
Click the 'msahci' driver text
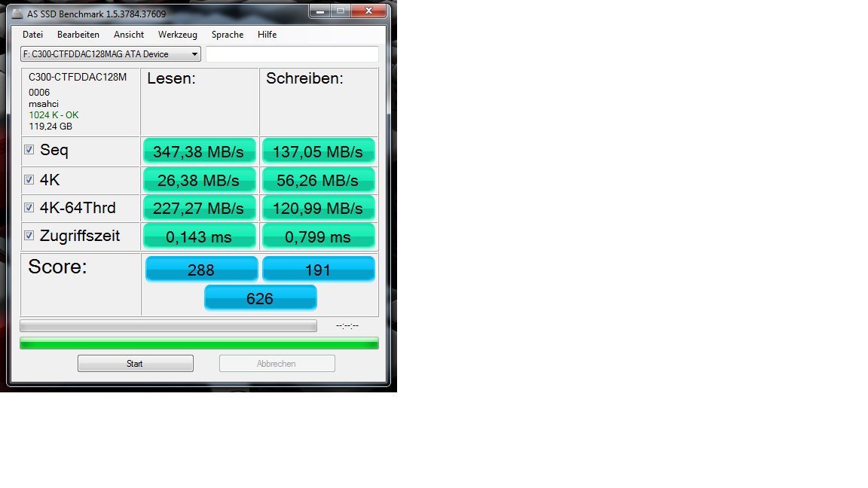tap(44, 104)
